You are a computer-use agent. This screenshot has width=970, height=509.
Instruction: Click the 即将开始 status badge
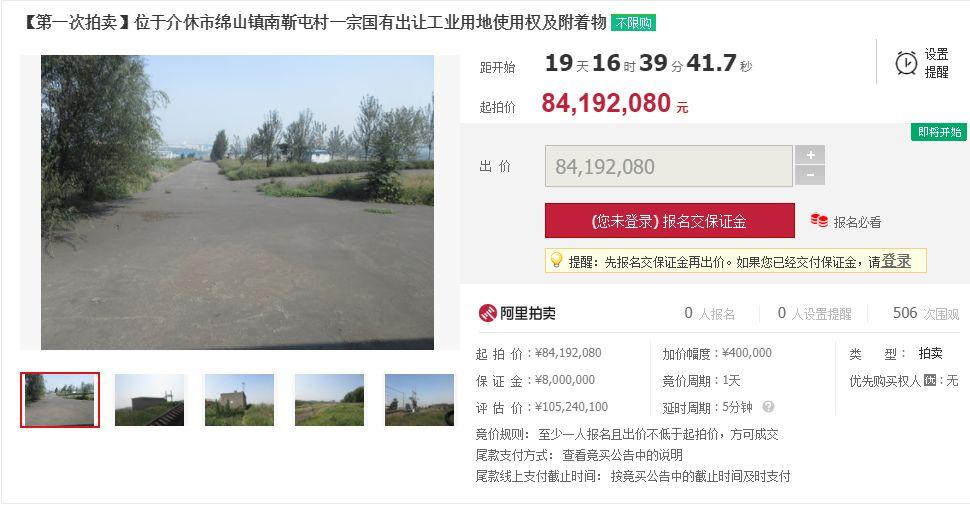coord(939,132)
